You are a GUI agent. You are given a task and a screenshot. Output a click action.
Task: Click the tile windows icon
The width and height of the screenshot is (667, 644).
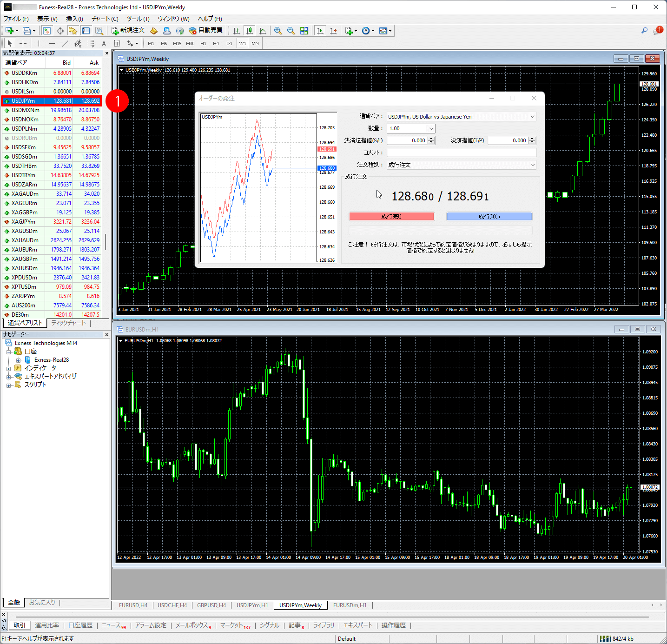[x=304, y=31]
